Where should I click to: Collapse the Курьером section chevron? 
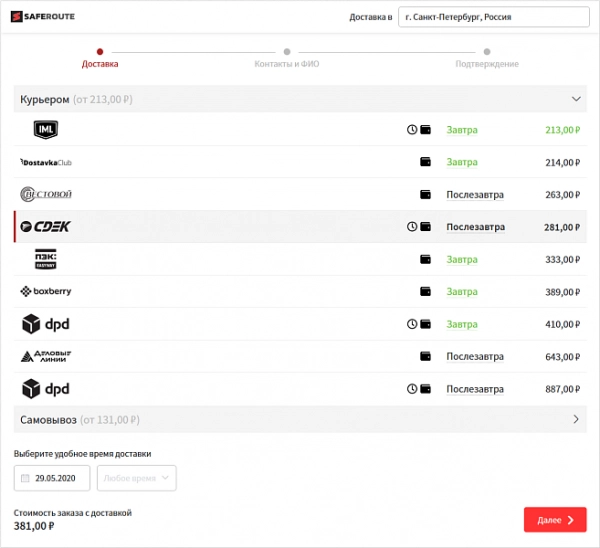[576, 99]
